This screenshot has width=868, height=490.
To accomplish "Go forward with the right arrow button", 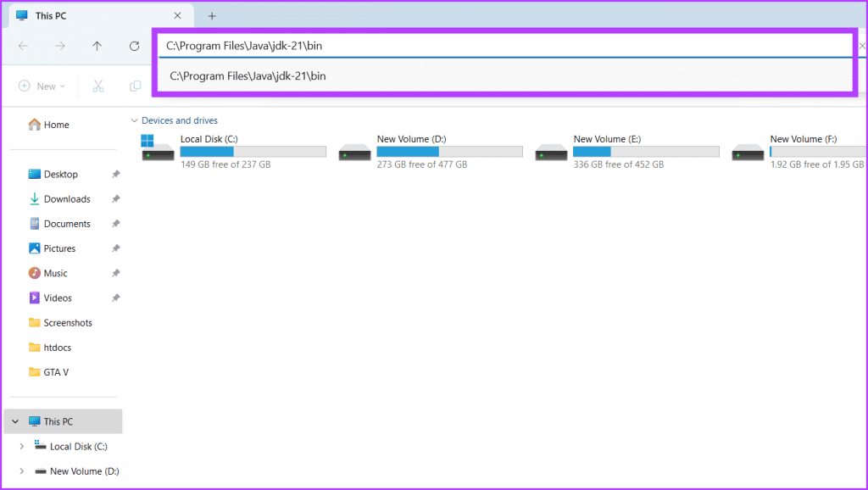I will (x=60, y=46).
